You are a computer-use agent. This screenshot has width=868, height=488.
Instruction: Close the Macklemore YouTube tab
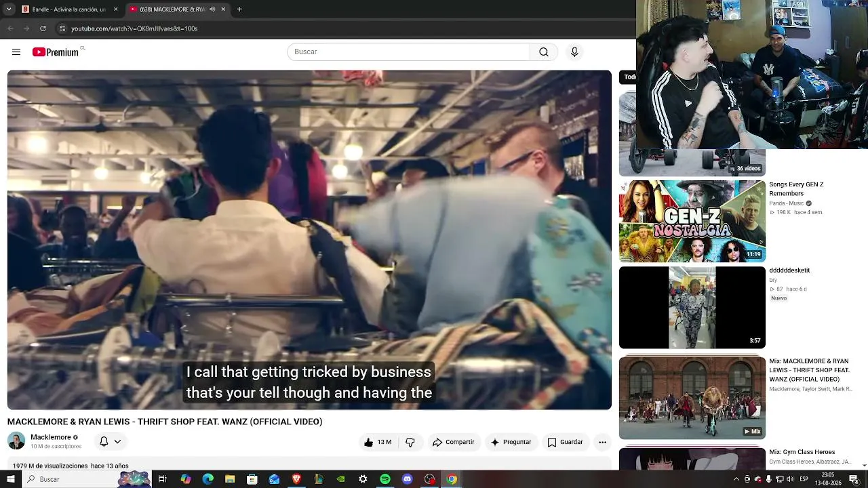pos(223,9)
